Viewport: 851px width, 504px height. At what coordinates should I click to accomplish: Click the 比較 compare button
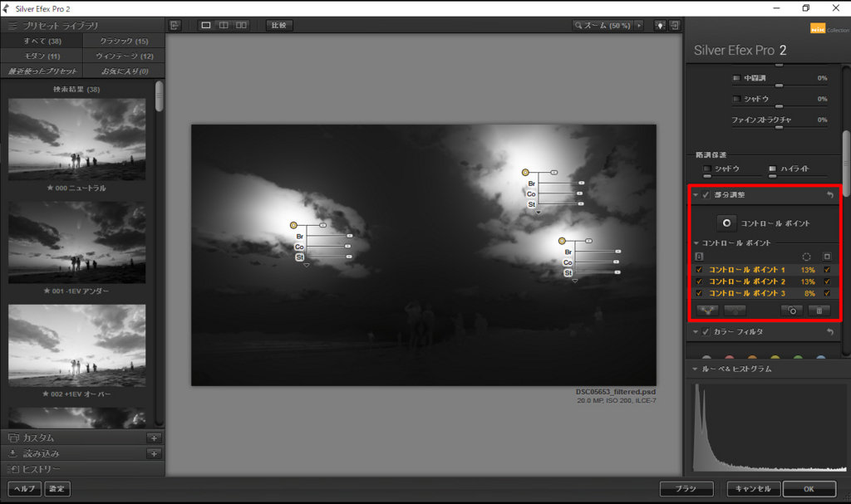point(279,25)
